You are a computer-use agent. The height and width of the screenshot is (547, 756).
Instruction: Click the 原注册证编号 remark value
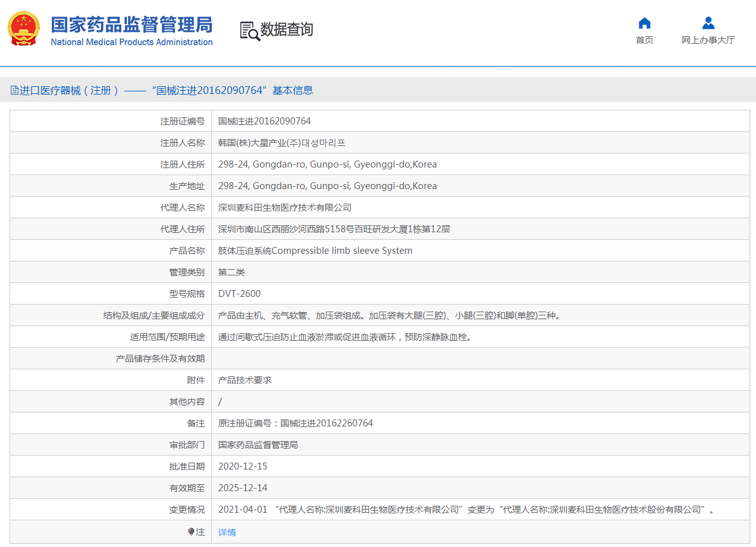[x=296, y=423]
